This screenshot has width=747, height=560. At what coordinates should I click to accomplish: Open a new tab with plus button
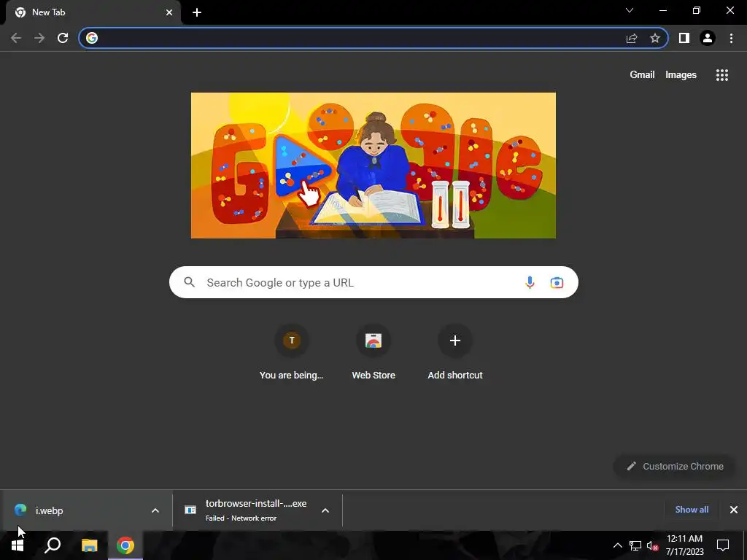click(x=197, y=12)
